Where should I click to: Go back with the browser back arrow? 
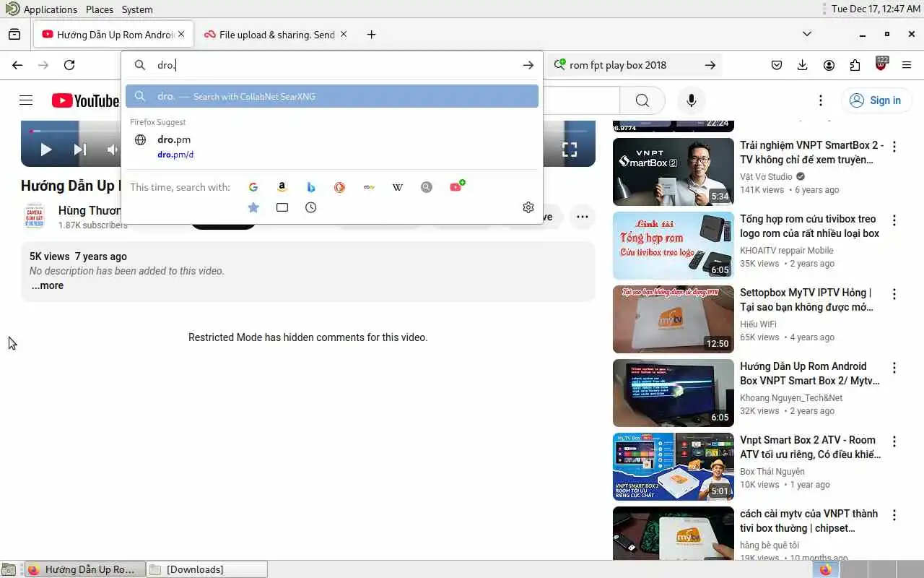17,65
